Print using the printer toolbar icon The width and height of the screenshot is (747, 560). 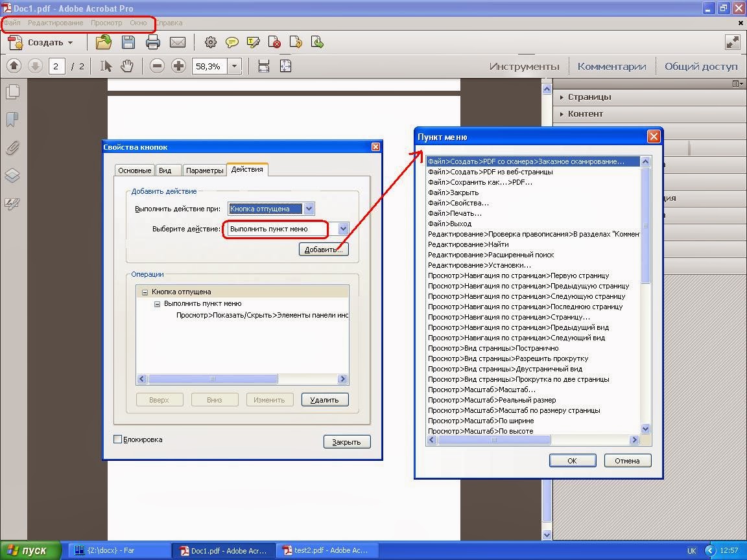tap(153, 42)
